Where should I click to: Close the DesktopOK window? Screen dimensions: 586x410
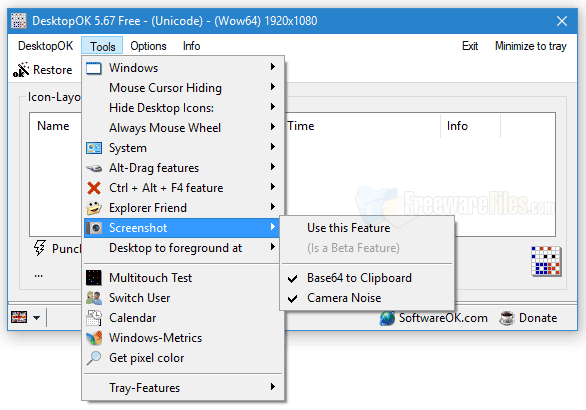[x=562, y=21]
